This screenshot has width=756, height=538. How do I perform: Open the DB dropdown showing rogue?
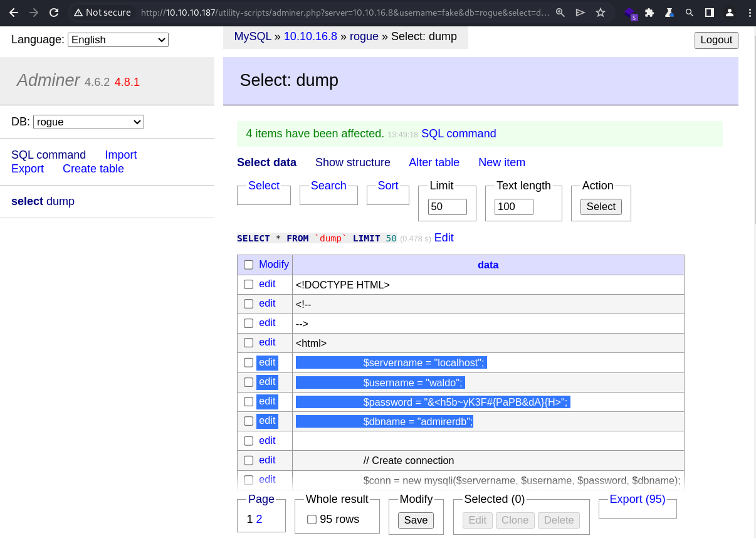coord(88,122)
